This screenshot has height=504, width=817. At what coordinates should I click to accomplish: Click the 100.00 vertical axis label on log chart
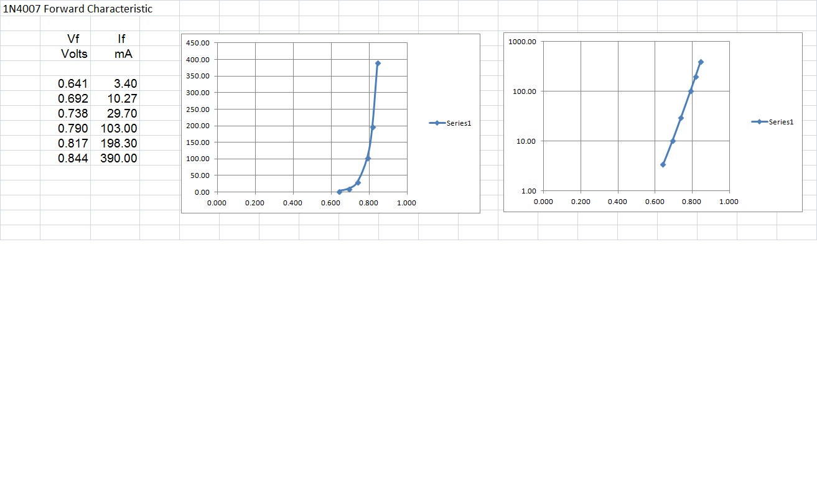click(x=524, y=91)
